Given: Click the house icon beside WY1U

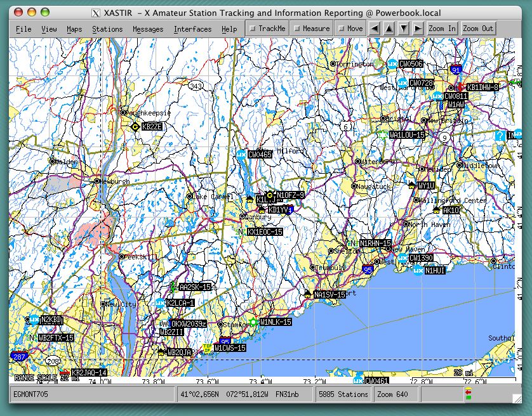Looking at the screenshot, I should pyautogui.click(x=411, y=185).
